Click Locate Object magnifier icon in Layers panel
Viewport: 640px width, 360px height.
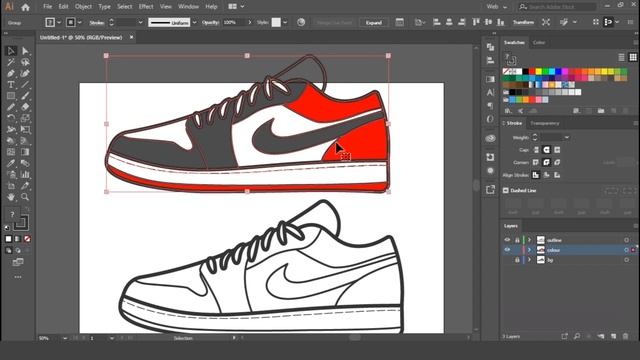click(577, 336)
